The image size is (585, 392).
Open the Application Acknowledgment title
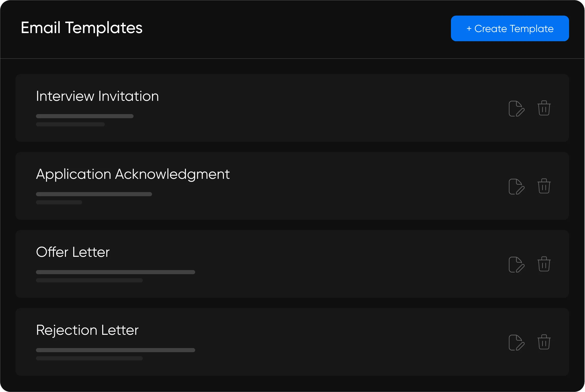tap(133, 174)
